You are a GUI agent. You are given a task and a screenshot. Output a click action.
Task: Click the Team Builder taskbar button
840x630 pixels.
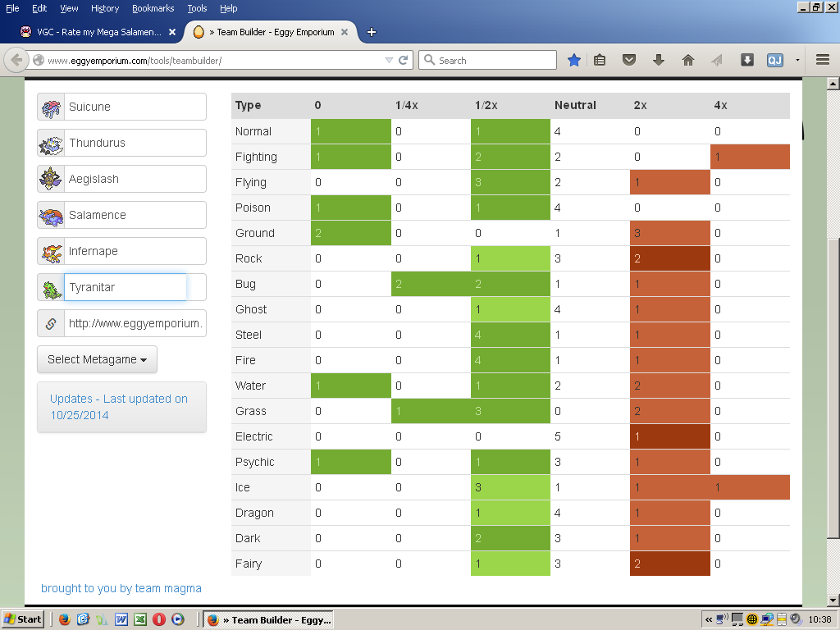268,619
